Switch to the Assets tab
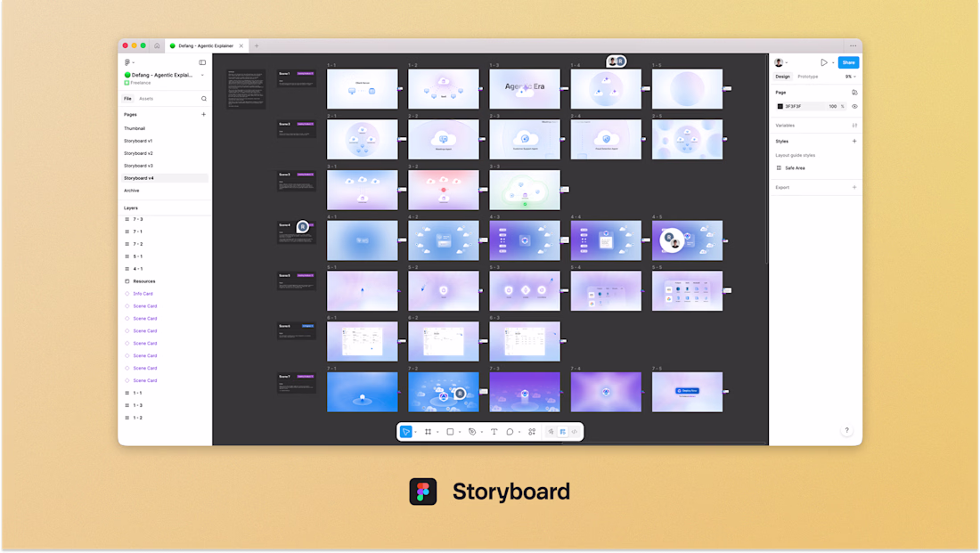The height and width of the screenshot is (553, 980). click(x=145, y=99)
